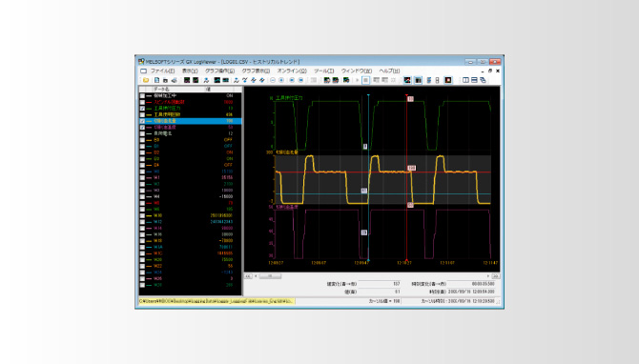Click the red cursor marker on the timeline

tap(406, 260)
